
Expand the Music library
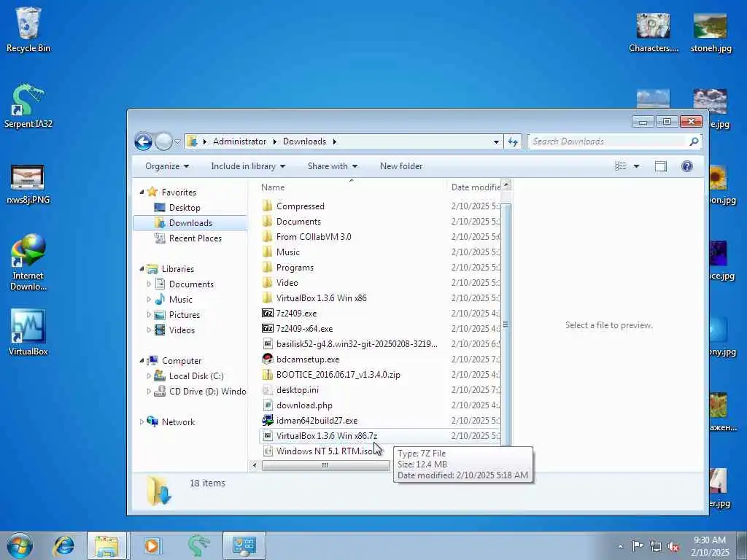click(149, 300)
